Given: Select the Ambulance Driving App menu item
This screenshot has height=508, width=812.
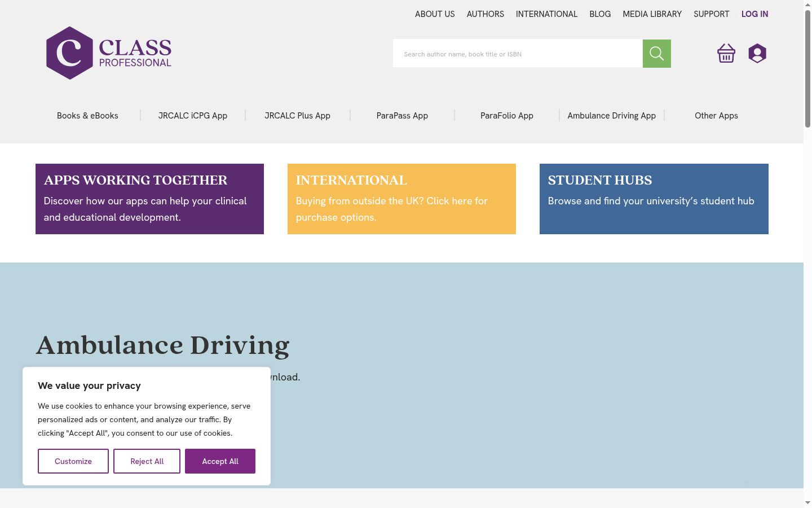Looking at the screenshot, I should (612, 116).
